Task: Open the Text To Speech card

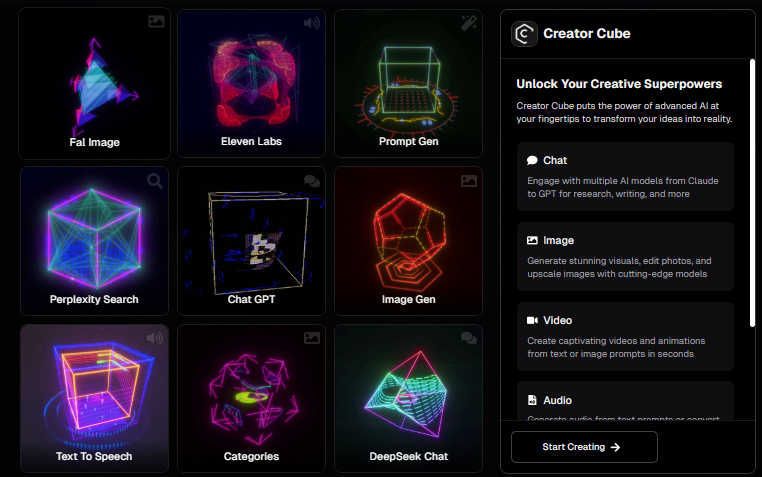Action: pyautogui.click(x=94, y=398)
